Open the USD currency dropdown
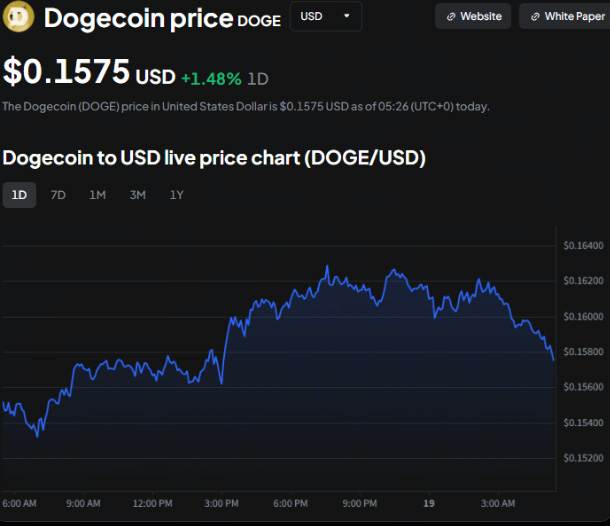This screenshot has height=526, width=610. 325,16
